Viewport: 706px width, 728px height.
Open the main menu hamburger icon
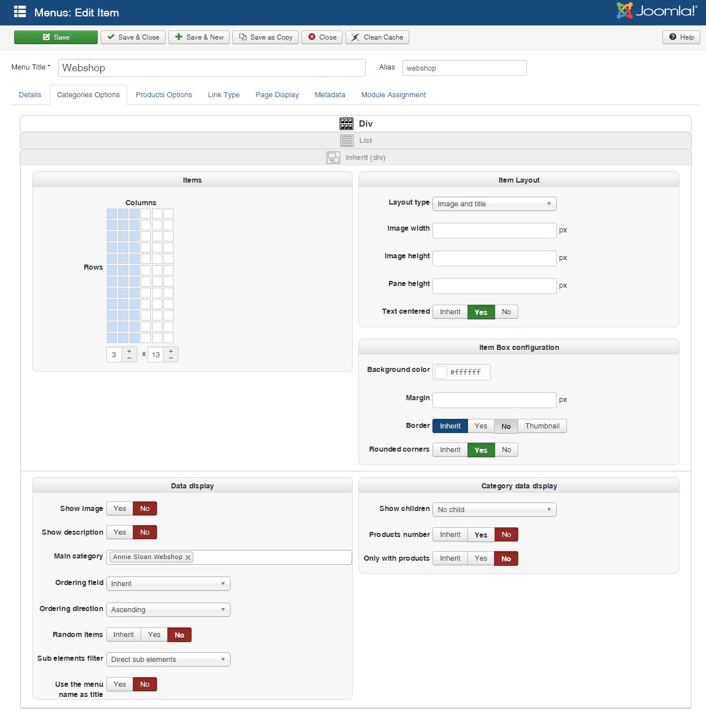(x=20, y=12)
